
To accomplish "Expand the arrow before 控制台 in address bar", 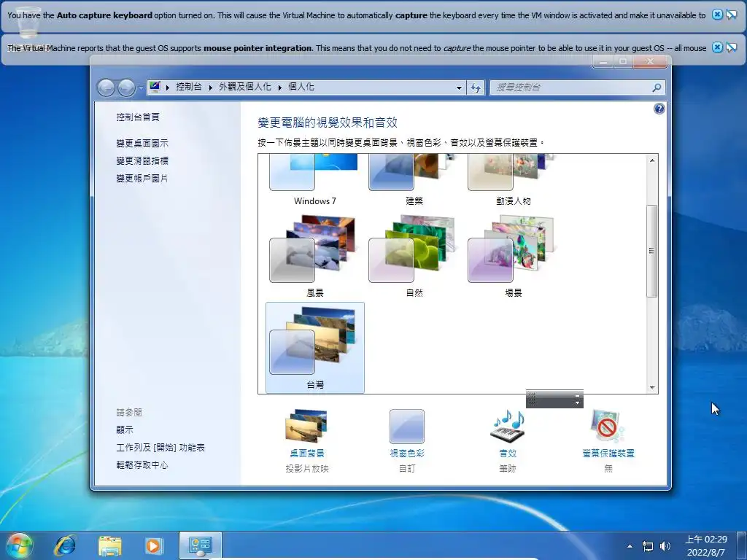I will coord(168,87).
